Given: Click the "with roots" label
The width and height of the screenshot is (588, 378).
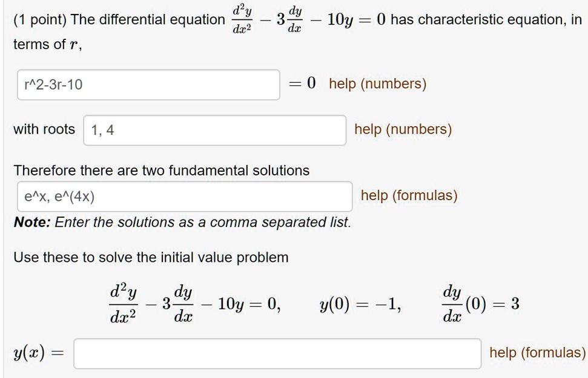Looking at the screenshot, I should click(44, 129).
